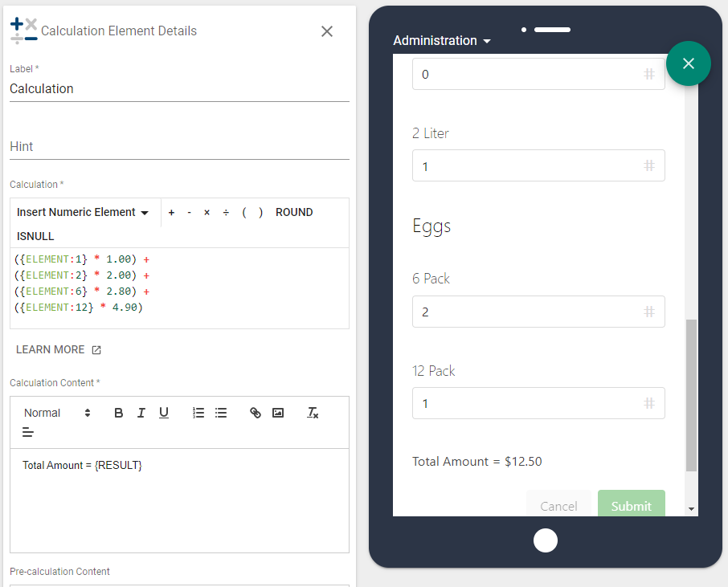The image size is (728, 587).
Task: Click the hash icon in 6 Pack field
Action: 649,312
